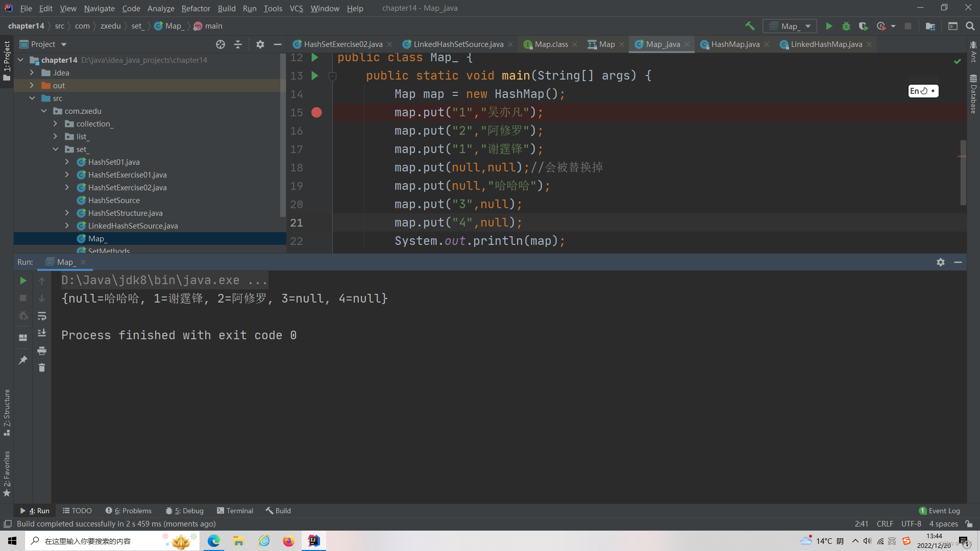This screenshot has height=551, width=980.
Task: Click the Build project hammer icon
Action: coord(750,26)
